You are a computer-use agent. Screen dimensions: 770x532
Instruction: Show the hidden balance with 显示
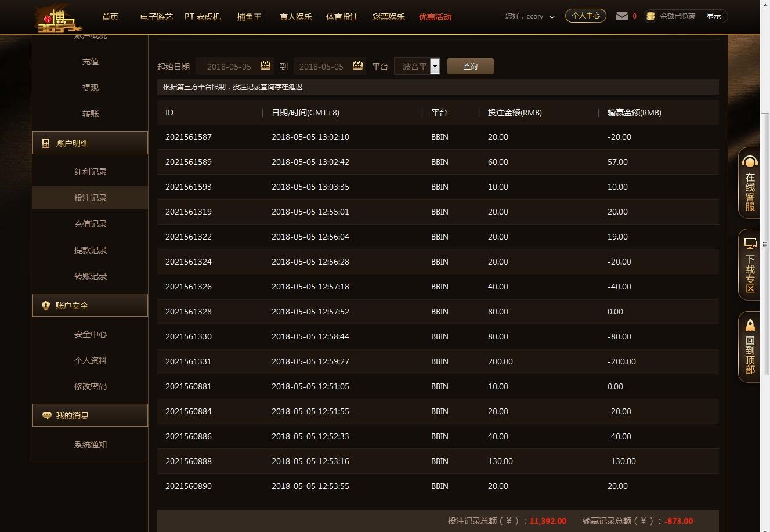(713, 16)
